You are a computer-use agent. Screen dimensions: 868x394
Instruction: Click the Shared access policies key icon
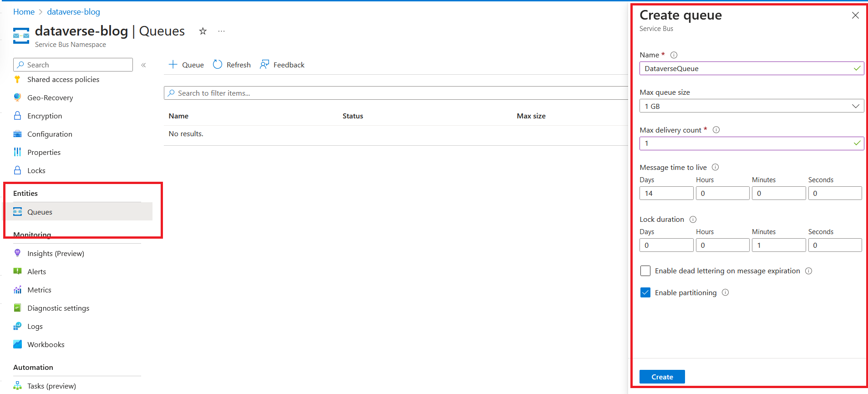pos(17,79)
